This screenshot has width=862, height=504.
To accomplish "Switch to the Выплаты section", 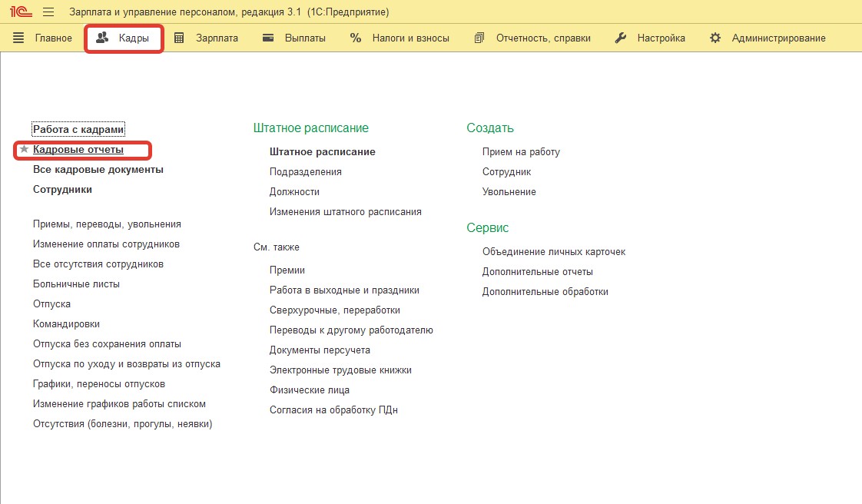I will coord(305,38).
